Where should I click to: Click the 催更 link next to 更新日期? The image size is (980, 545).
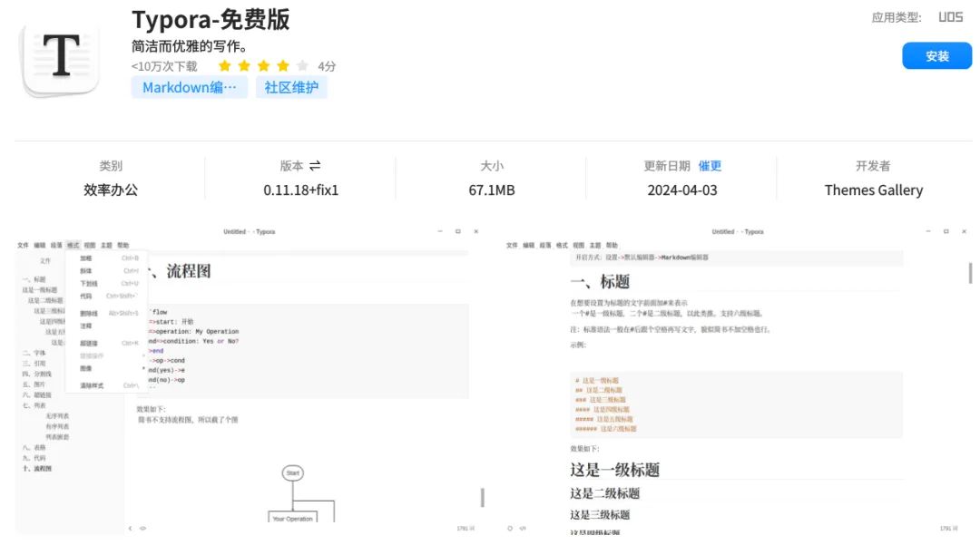[x=710, y=165]
